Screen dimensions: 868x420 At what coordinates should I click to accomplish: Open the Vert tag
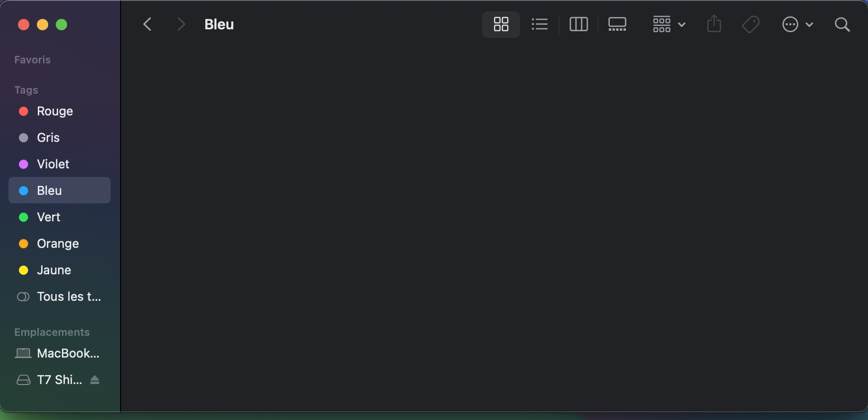coord(48,217)
